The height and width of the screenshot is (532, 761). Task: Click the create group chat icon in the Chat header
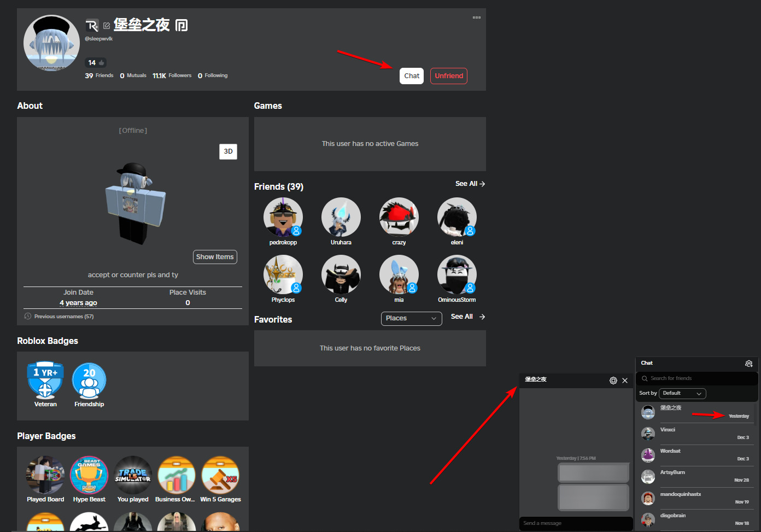tap(749, 364)
